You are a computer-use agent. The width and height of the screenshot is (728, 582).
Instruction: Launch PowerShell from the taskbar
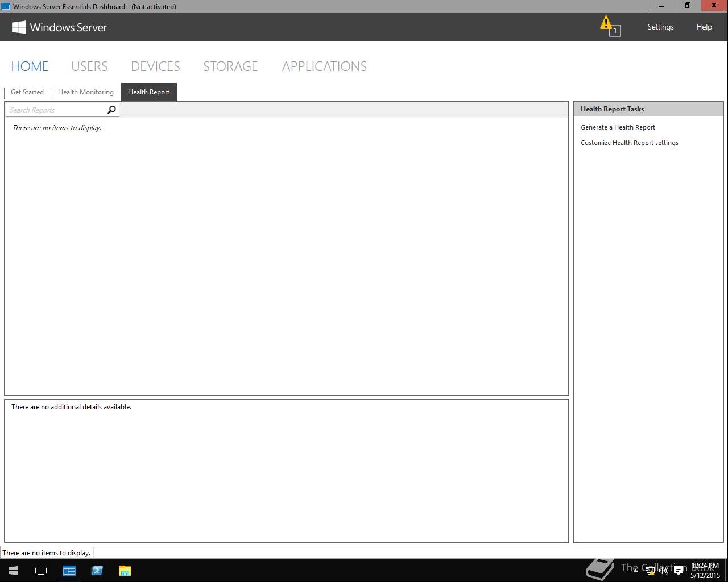tap(97, 571)
